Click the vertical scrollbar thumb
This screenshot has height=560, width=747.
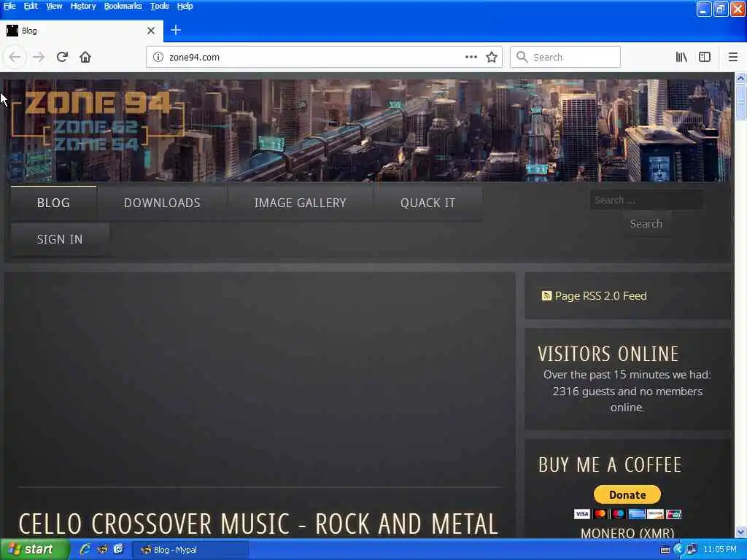(740, 102)
